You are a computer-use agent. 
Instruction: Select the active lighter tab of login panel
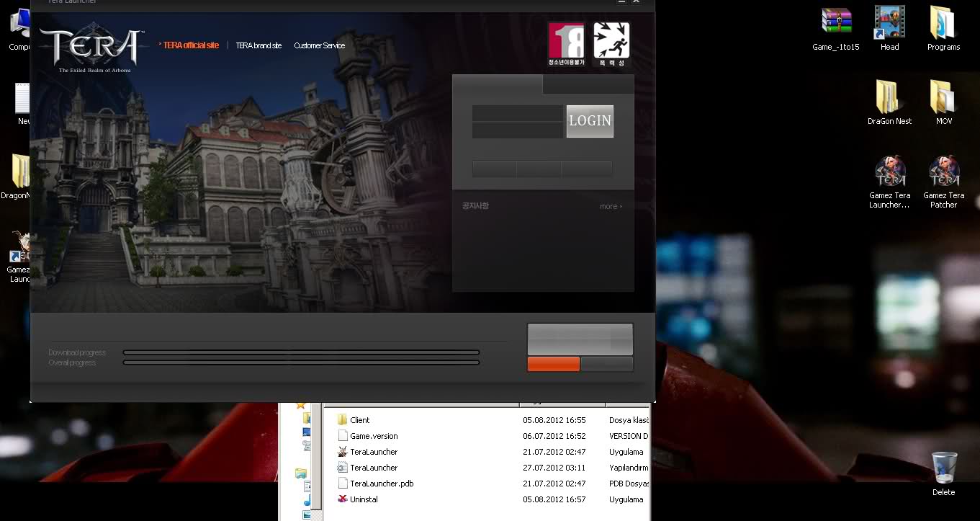pos(497,85)
